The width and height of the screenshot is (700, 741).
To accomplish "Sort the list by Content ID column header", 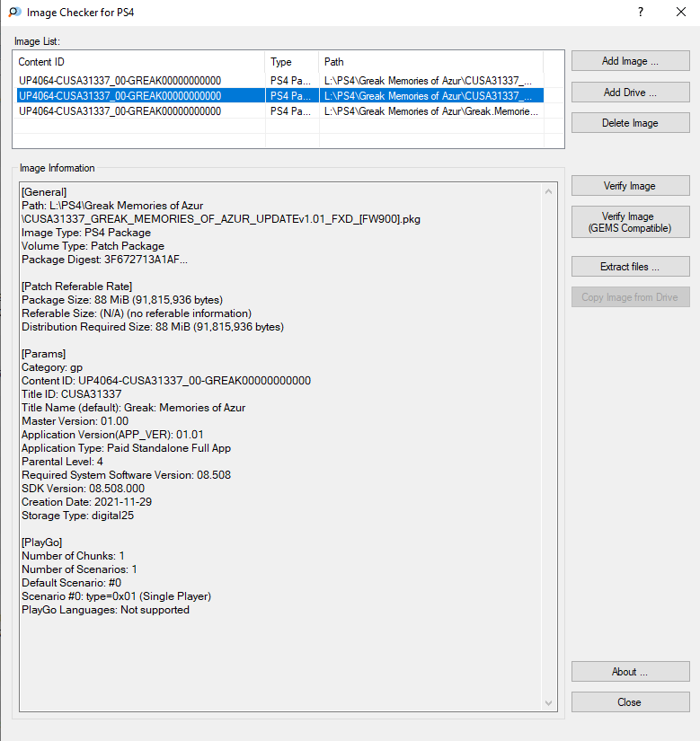I will pyautogui.click(x=139, y=62).
